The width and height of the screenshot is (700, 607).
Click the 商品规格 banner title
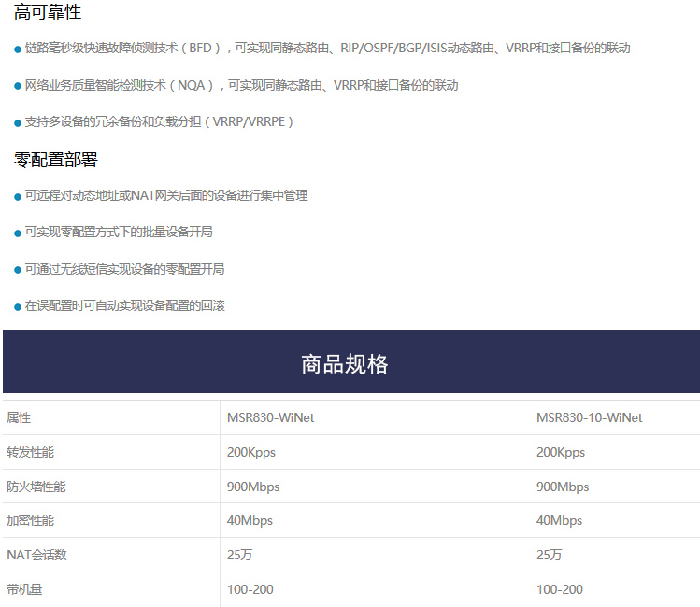(x=345, y=364)
